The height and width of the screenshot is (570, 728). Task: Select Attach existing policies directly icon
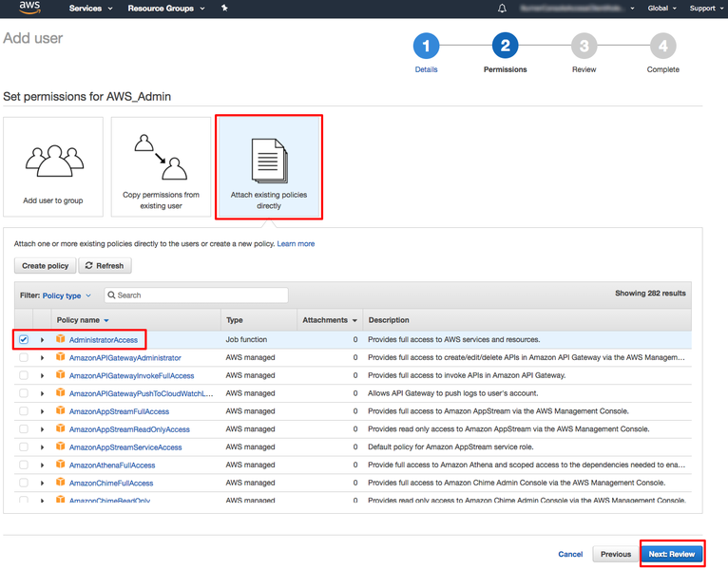[x=269, y=161]
